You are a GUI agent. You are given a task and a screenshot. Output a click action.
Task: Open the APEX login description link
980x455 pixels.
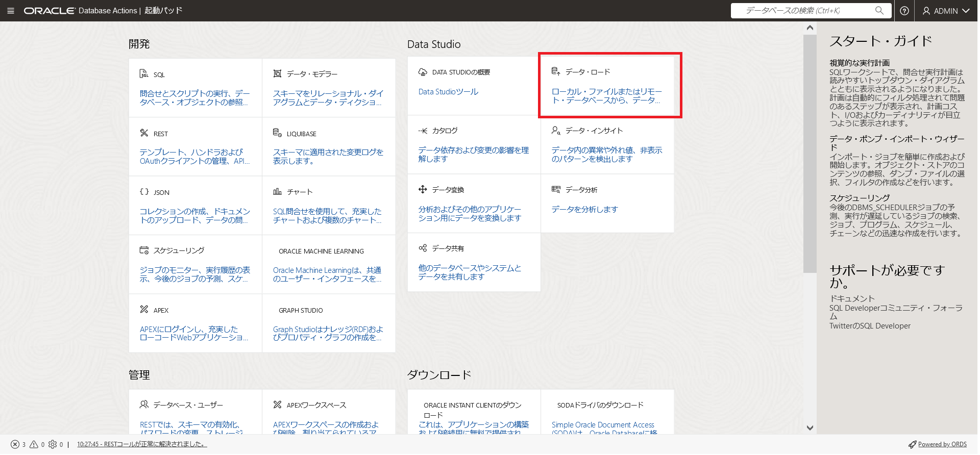tap(193, 333)
